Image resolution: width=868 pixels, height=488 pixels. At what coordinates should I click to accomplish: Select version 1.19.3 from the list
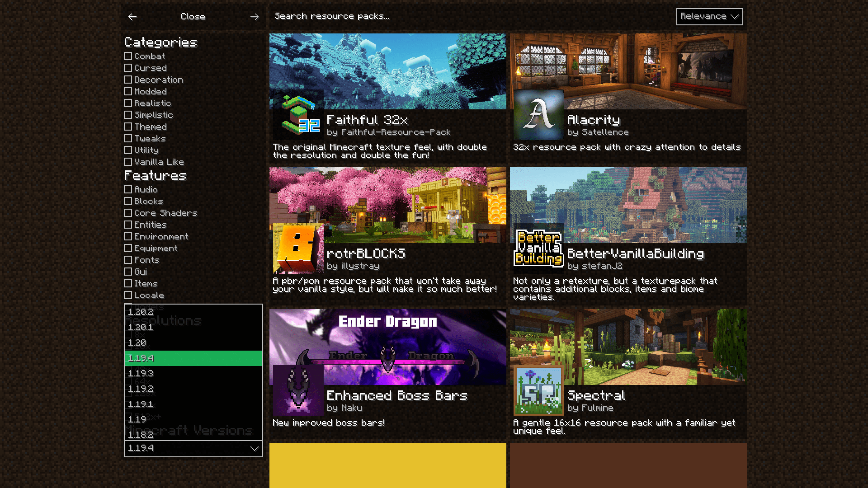(x=193, y=373)
